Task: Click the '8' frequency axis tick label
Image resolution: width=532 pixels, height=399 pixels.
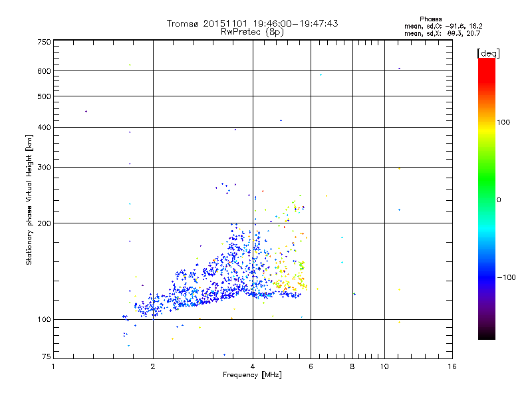Action: click(352, 366)
